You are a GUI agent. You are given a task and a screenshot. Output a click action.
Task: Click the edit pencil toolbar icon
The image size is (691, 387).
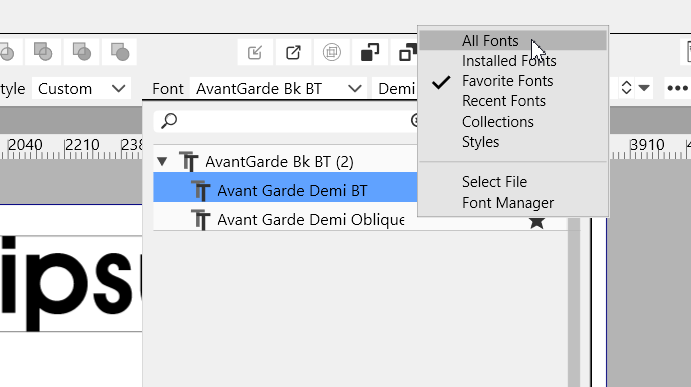(255, 52)
